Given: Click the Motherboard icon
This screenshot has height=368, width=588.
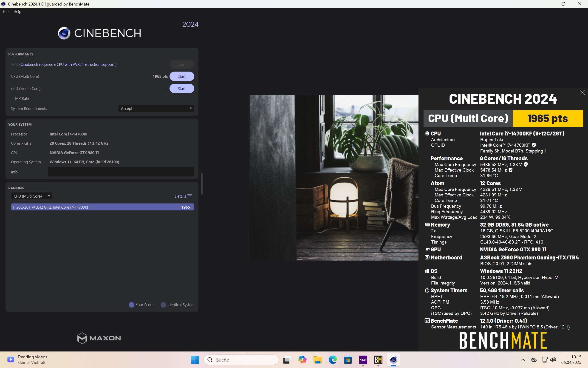Looking at the screenshot, I should pos(427,257).
